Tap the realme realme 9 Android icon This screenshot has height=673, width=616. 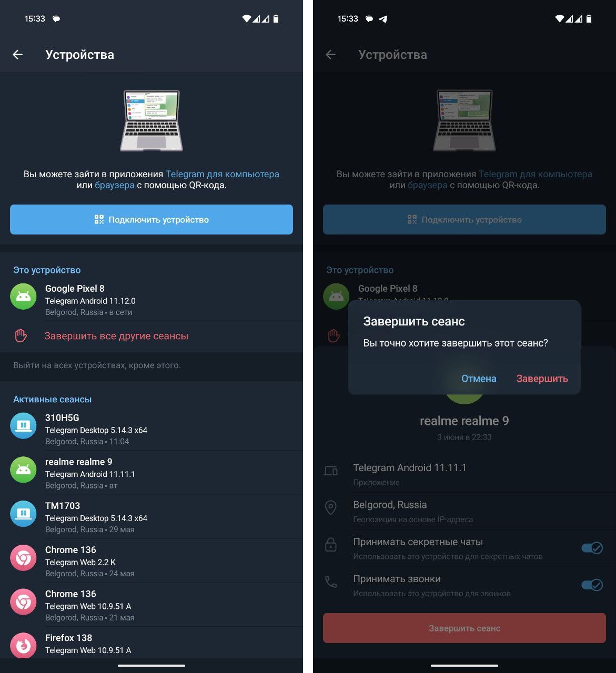(23, 470)
